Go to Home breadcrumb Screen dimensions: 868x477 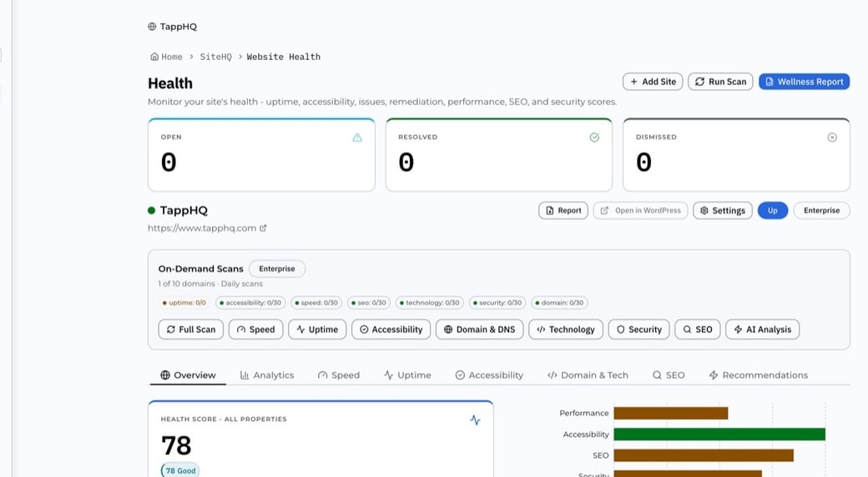166,57
